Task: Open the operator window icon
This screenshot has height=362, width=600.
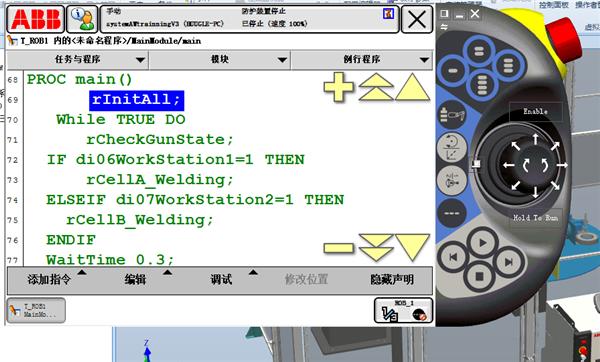Action: [x=82, y=19]
